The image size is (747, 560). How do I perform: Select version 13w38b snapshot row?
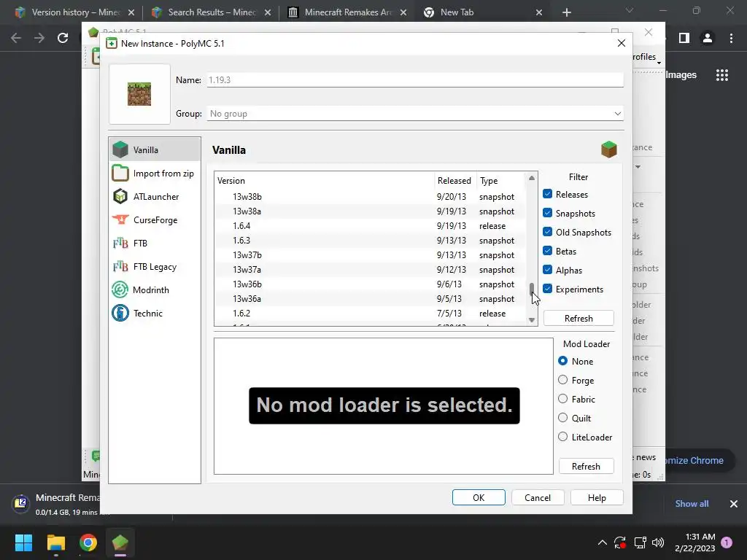(x=370, y=197)
